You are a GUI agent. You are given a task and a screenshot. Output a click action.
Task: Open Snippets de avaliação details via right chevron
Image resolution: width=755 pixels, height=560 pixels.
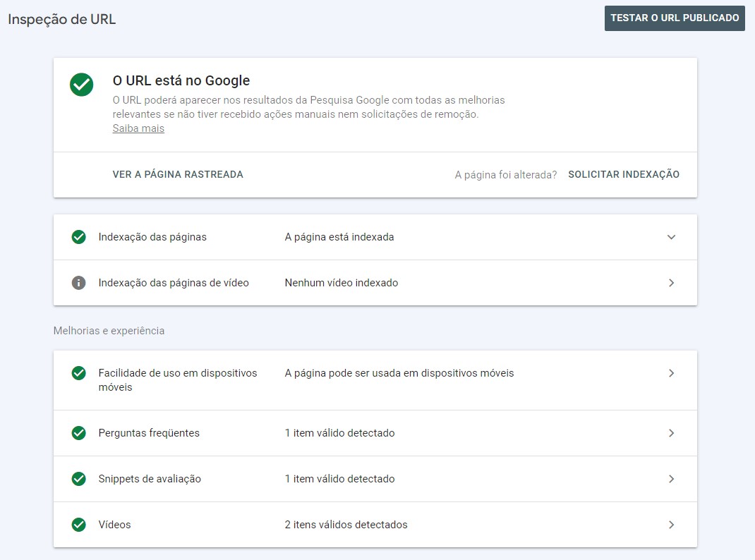671,479
